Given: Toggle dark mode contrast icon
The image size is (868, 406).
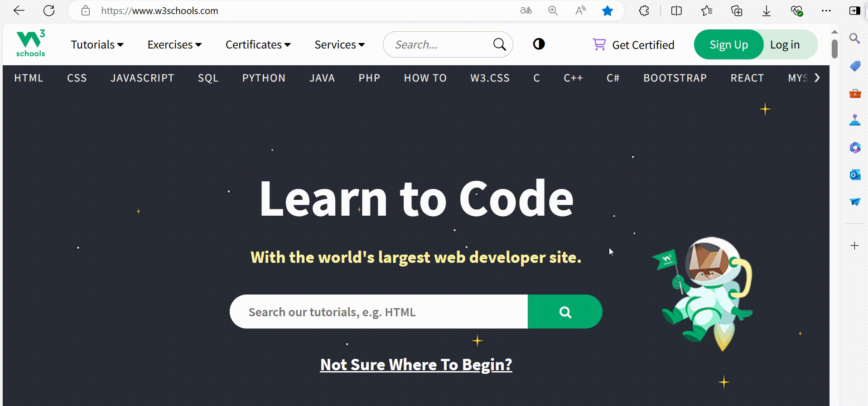Looking at the screenshot, I should click(x=539, y=44).
